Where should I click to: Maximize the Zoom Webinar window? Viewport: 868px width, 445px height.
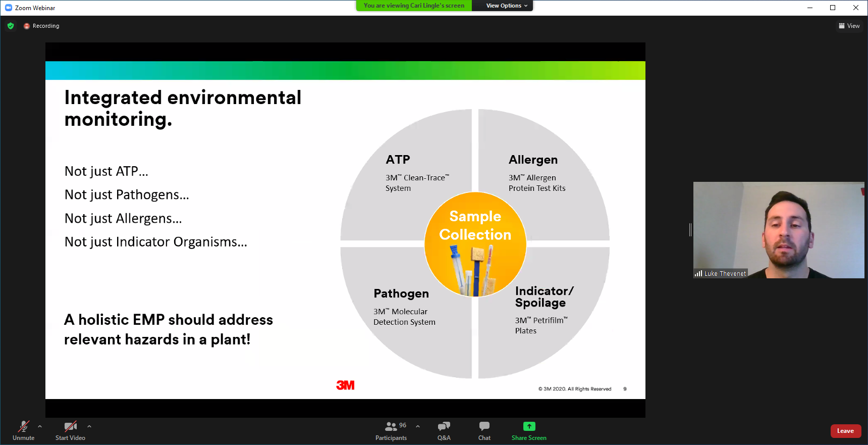pos(833,8)
